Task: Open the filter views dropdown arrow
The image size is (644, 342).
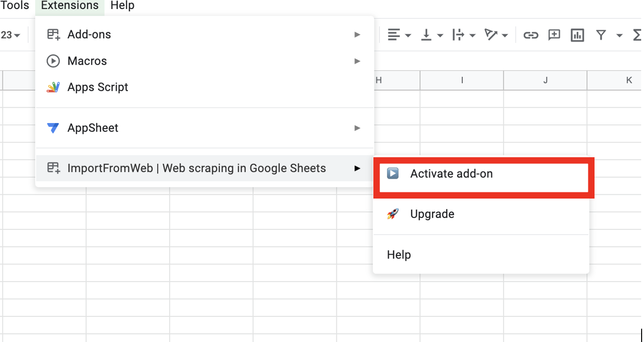Action: click(x=619, y=35)
